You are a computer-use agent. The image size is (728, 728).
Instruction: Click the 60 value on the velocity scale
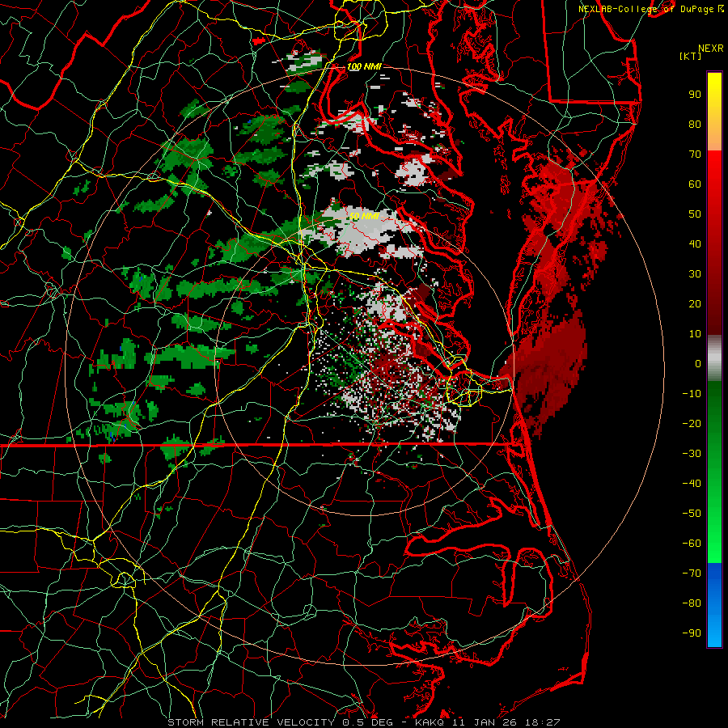coord(695,184)
